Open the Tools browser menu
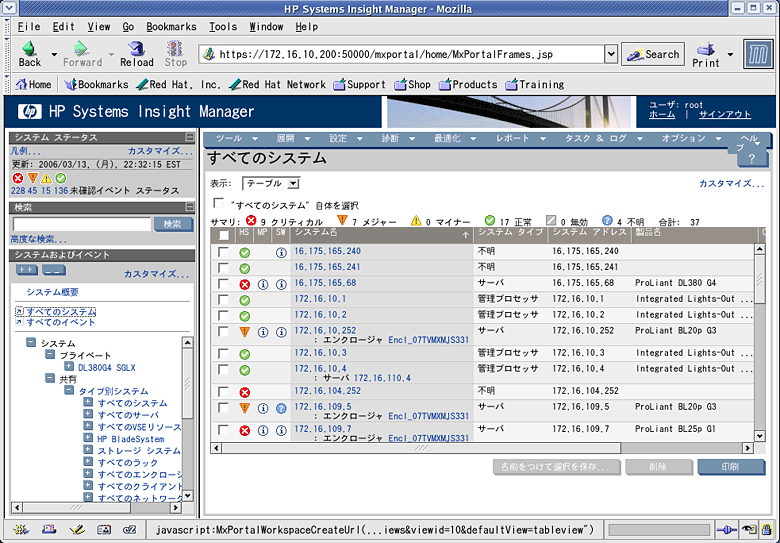780x543 pixels. click(x=223, y=27)
